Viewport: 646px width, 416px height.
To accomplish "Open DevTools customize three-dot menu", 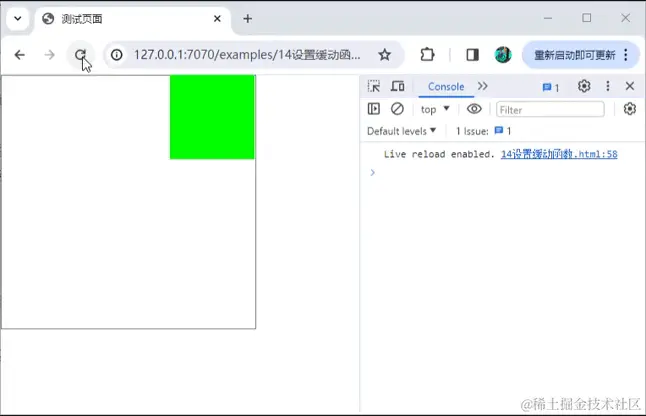I will coord(608,86).
